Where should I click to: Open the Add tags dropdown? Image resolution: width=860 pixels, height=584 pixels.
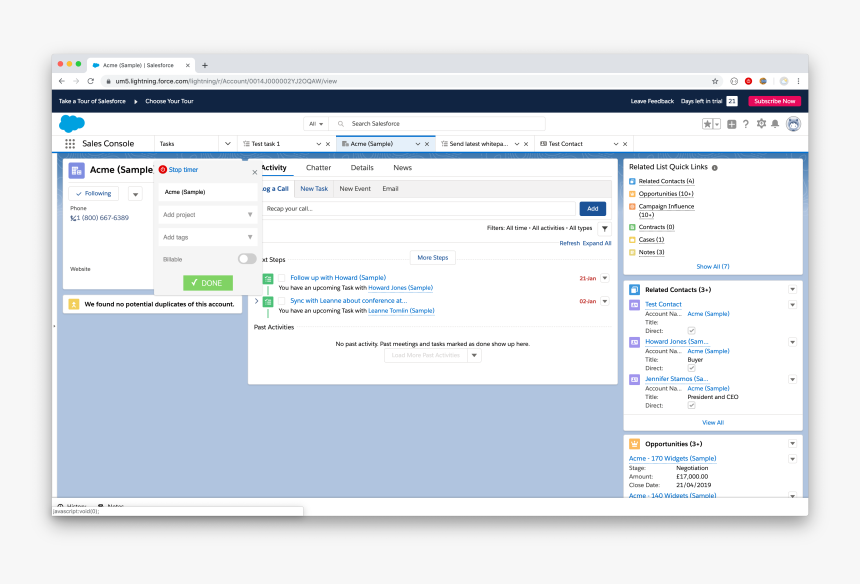(x=208, y=237)
